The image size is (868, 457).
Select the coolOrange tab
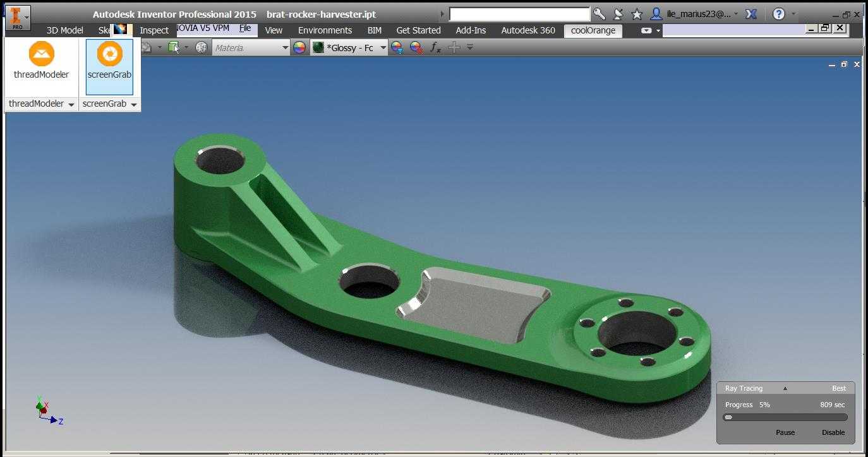(593, 30)
